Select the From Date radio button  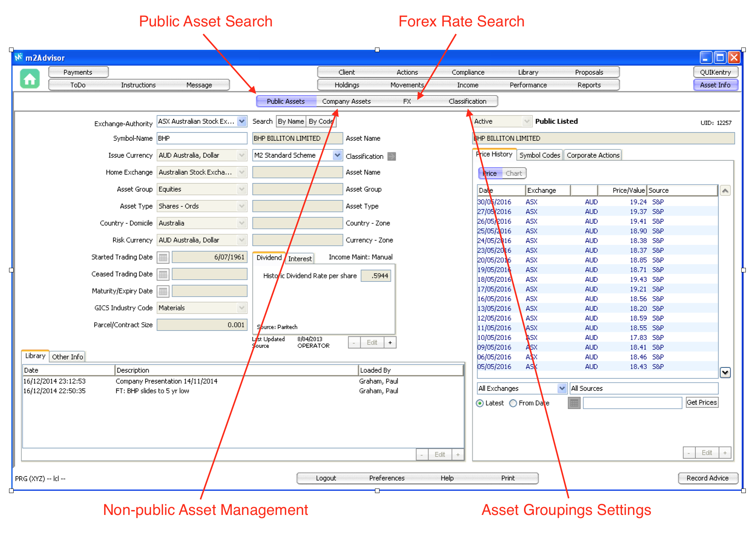click(513, 403)
